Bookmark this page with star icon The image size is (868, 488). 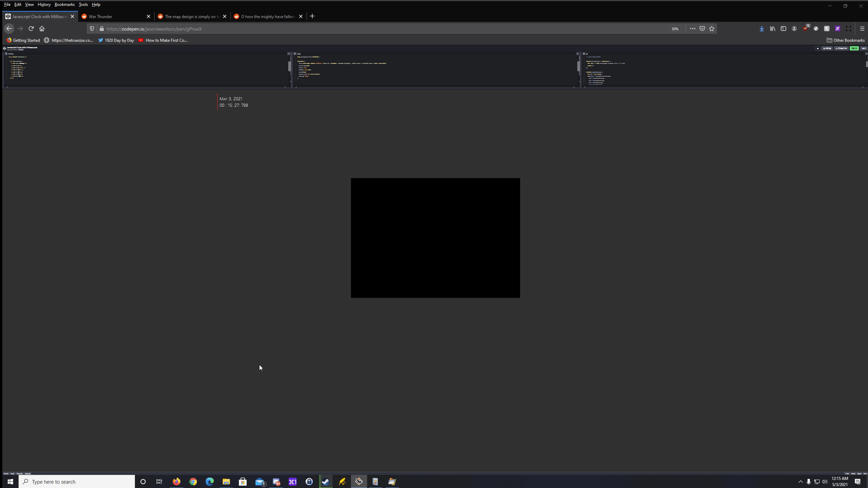click(x=712, y=29)
